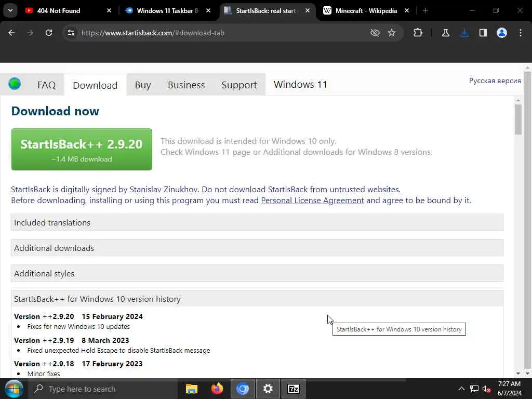Open Personal License Agreement link
This screenshot has width=532, height=399.
point(312,201)
